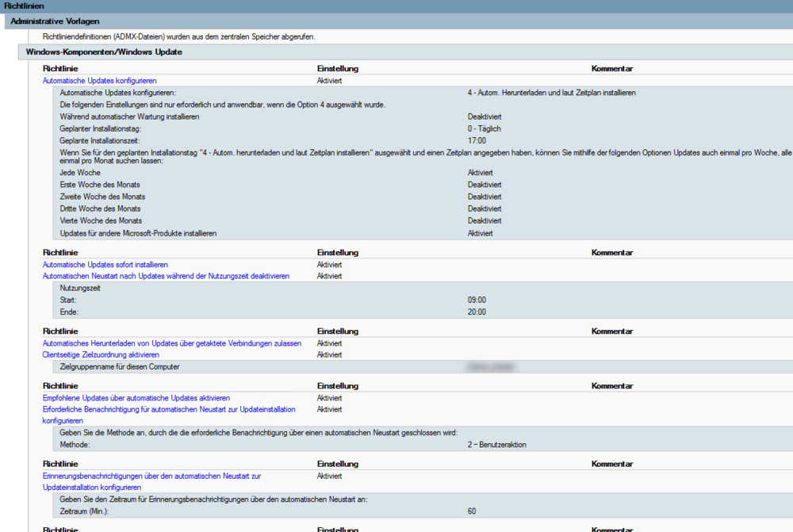Select the 2 - Benutzeraktion method value

click(496, 445)
